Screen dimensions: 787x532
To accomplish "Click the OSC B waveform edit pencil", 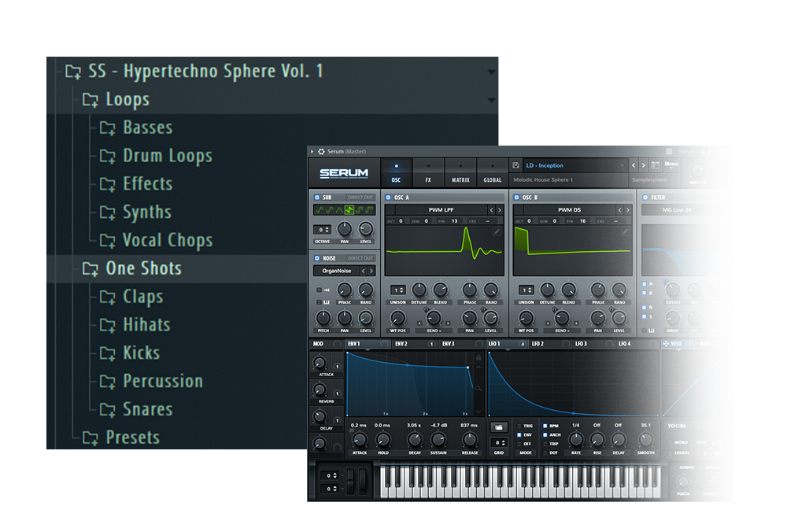I will [x=626, y=231].
